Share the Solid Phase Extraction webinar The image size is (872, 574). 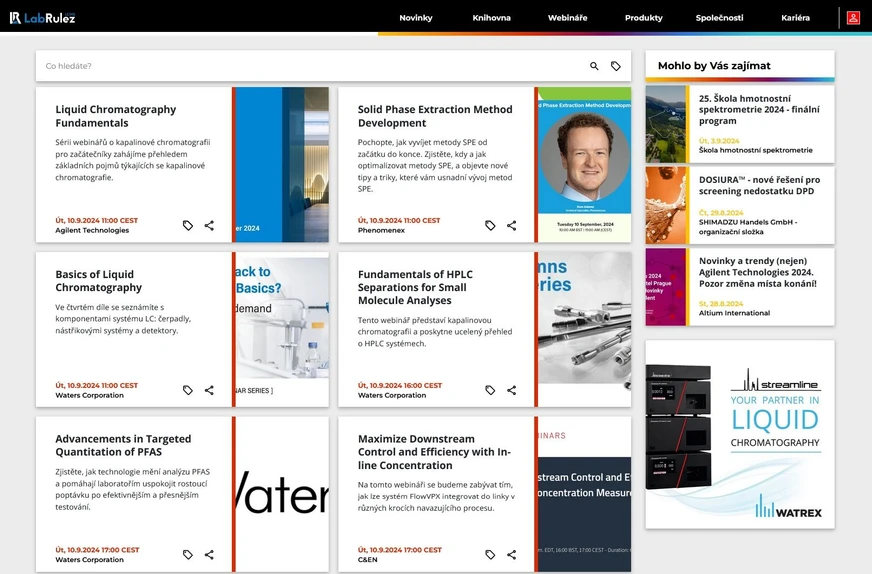coord(511,225)
